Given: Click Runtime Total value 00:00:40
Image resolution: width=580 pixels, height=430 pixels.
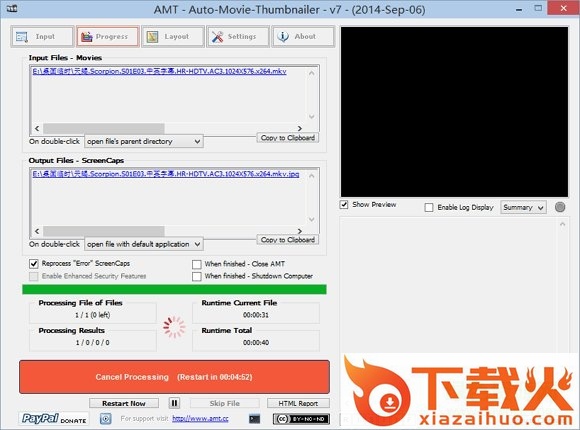Looking at the screenshot, I should coord(256,343).
